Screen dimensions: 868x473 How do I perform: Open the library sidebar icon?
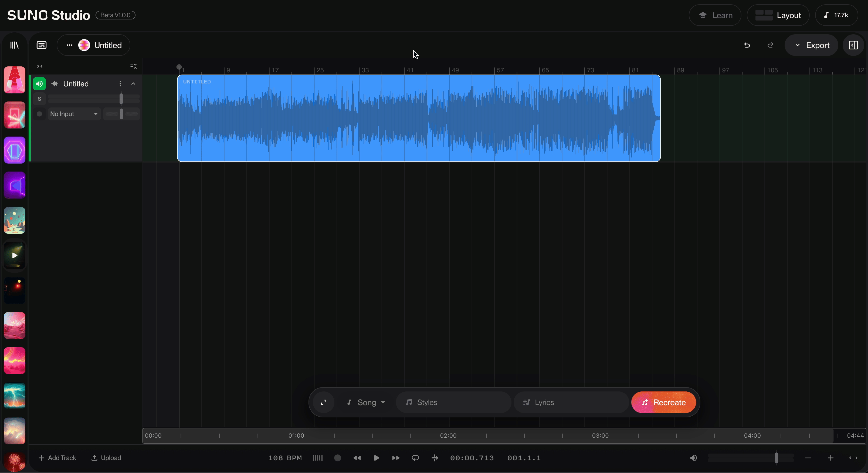tap(15, 45)
